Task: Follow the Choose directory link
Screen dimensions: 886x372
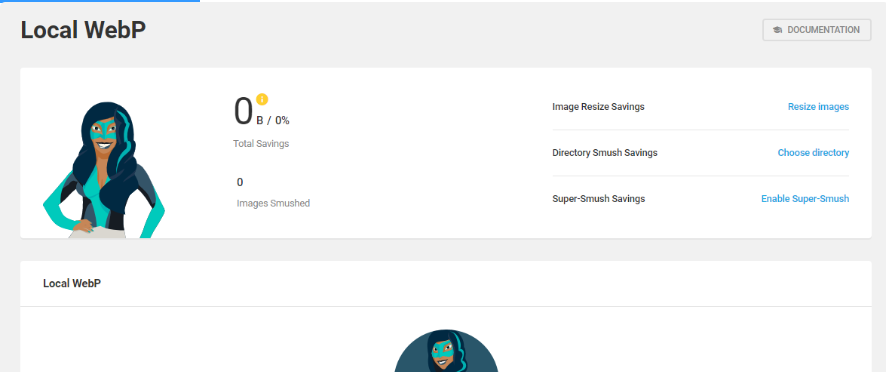Action: pos(813,153)
